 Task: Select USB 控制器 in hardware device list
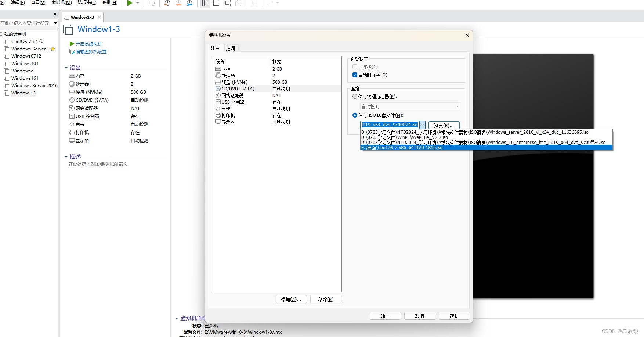coord(277,102)
